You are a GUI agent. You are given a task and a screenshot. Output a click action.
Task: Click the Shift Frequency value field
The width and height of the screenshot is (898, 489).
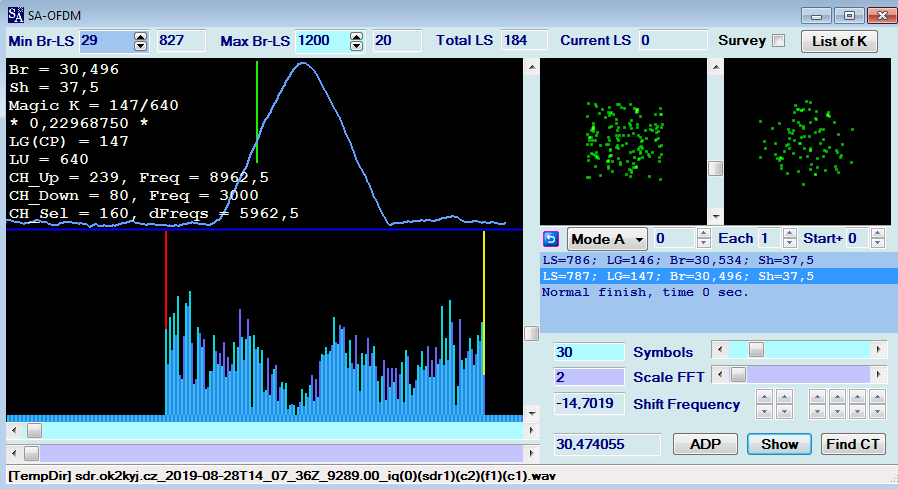pos(589,404)
